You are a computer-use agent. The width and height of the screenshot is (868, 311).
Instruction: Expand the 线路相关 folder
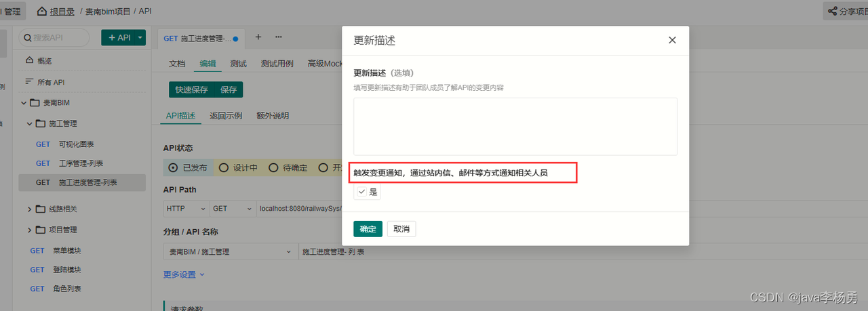click(30, 209)
